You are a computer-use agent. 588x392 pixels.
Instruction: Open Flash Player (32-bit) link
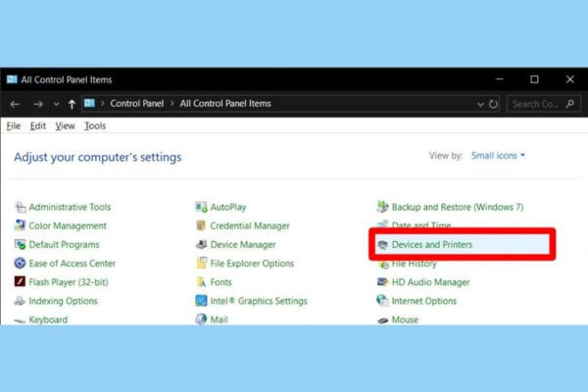coord(69,282)
